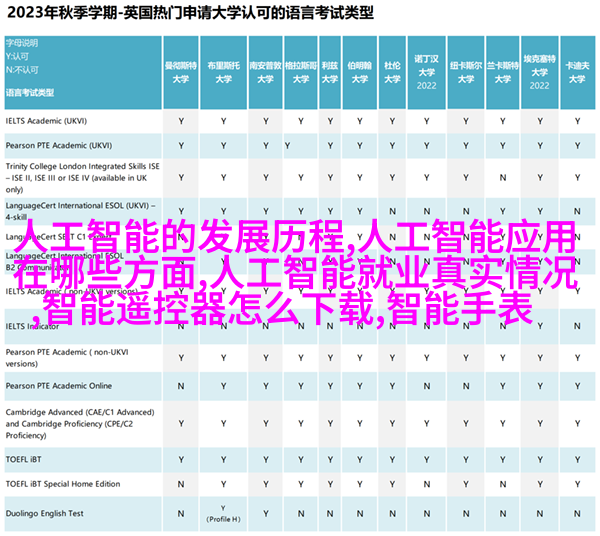Screen dimensions: 600x536
Task: Click the 诺丁汉大学 2022 column header
Action: (427, 72)
